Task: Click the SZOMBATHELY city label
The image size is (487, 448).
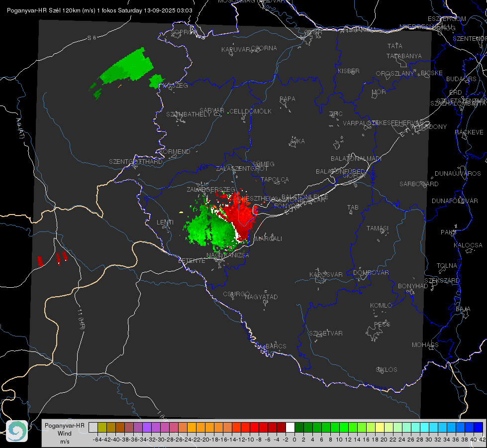Action: tap(189, 114)
